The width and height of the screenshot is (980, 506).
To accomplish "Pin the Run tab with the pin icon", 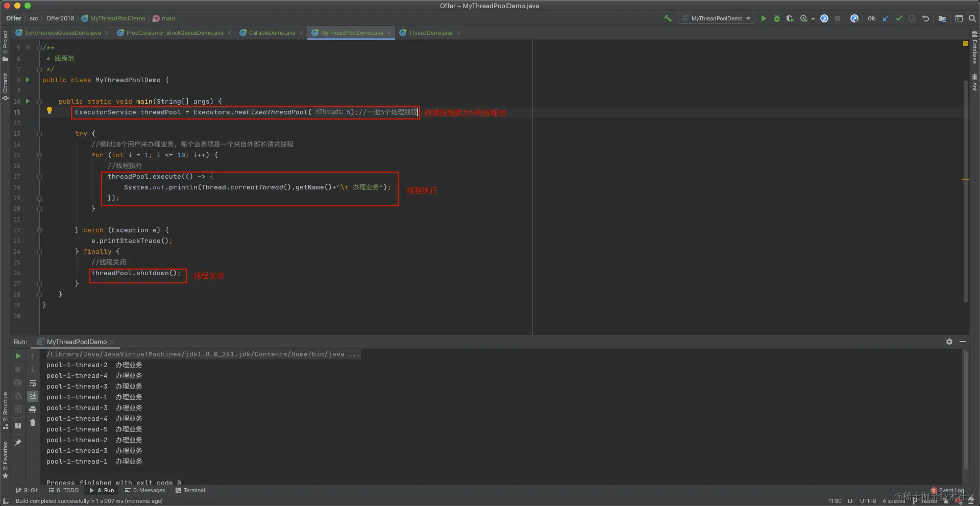I will click(x=18, y=443).
